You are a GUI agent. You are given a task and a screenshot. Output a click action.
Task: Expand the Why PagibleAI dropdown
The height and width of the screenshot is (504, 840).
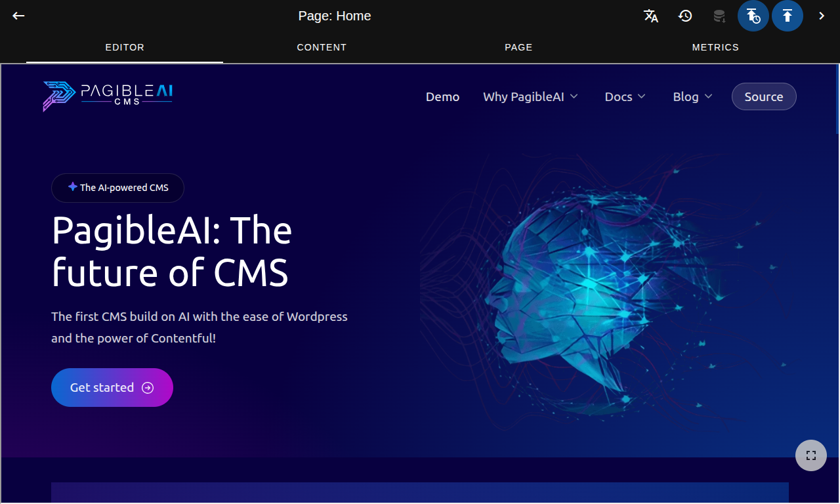[x=530, y=96]
